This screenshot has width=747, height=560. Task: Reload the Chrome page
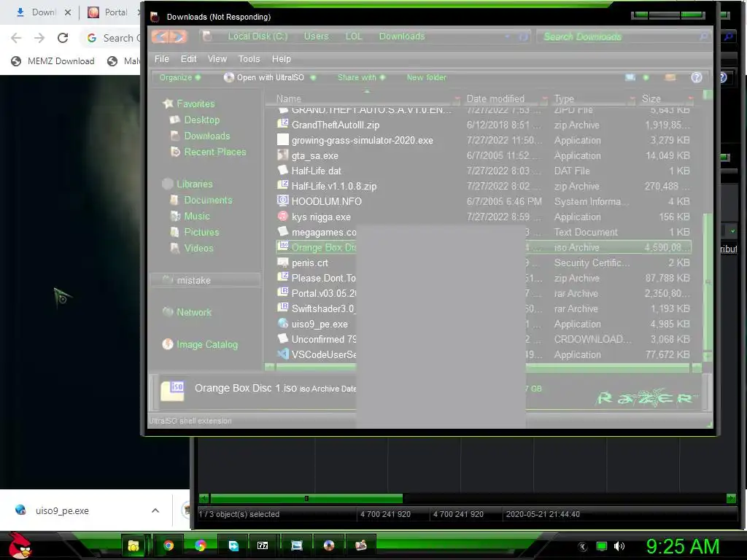(x=63, y=38)
